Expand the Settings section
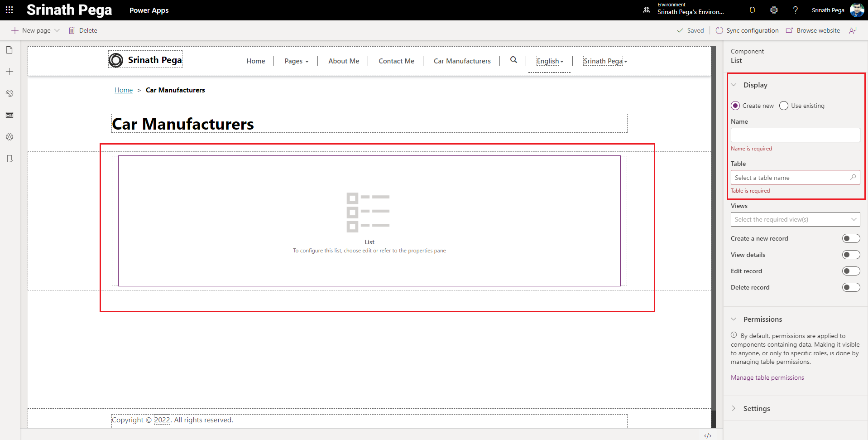 [756, 408]
